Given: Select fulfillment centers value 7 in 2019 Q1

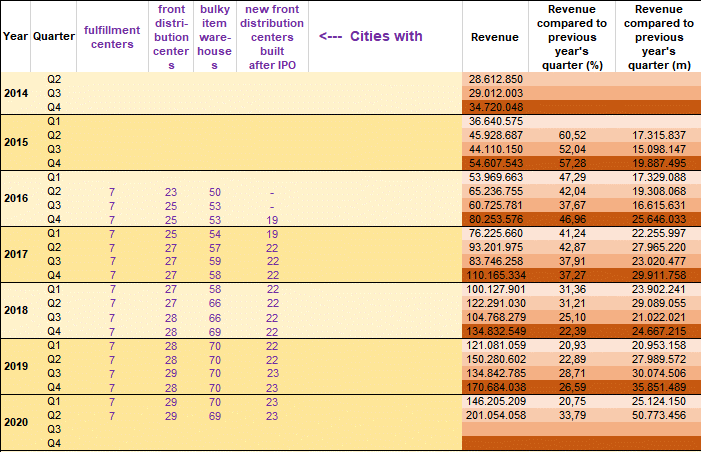Looking at the screenshot, I should [x=112, y=346].
